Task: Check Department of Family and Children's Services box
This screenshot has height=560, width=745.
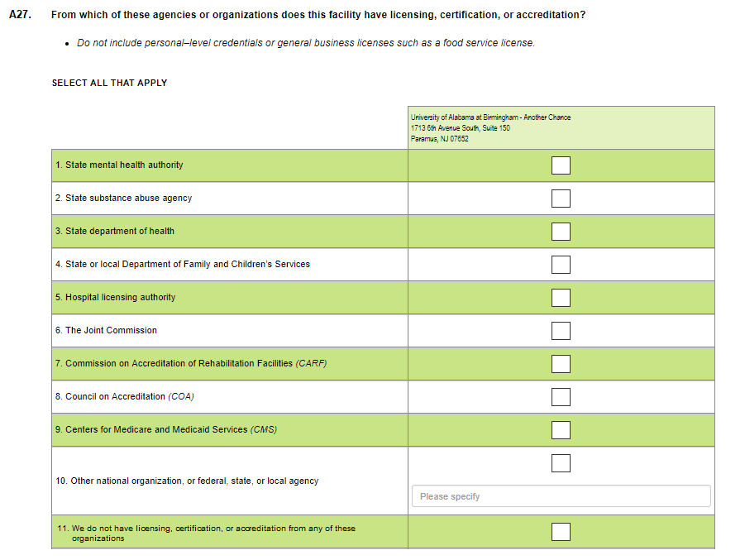Action: coord(561,265)
